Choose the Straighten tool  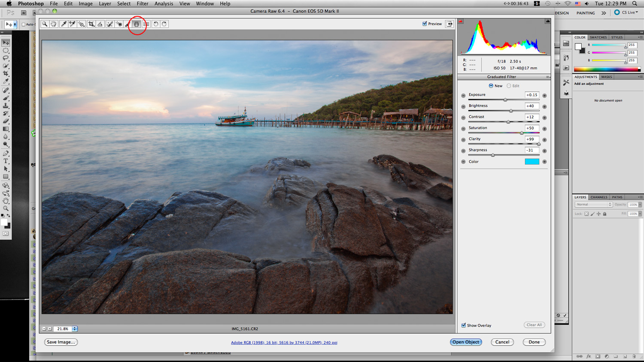[x=100, y=24]
